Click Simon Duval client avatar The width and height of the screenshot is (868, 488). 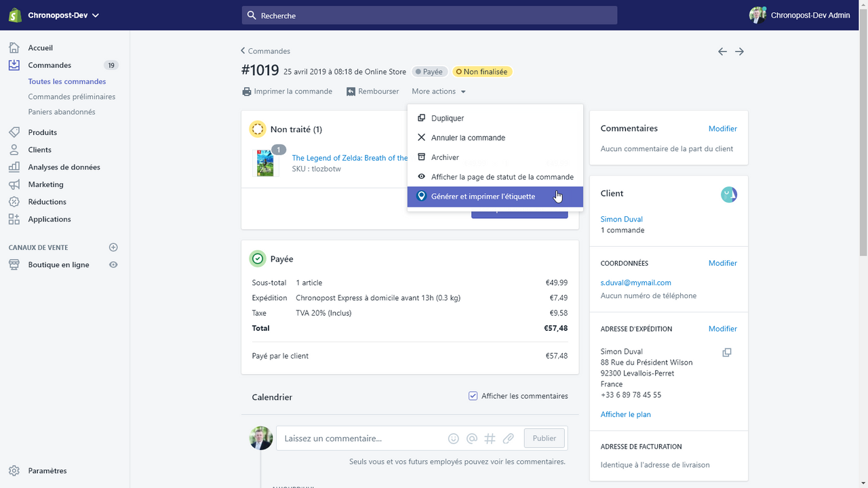click(x=729, y=195)
